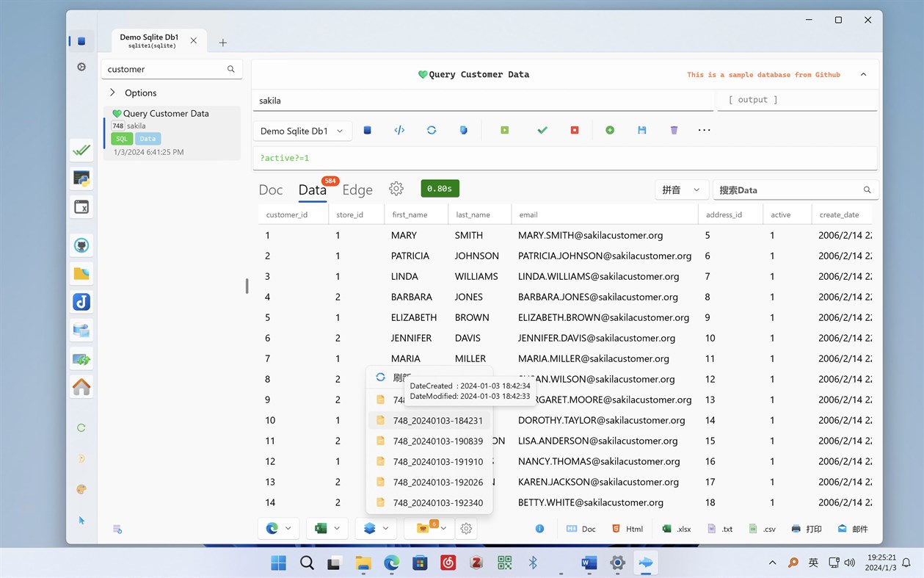Viewport: 924px width, 578px height.
Task: Expand the Options section
Action: [x=132, y=93]
